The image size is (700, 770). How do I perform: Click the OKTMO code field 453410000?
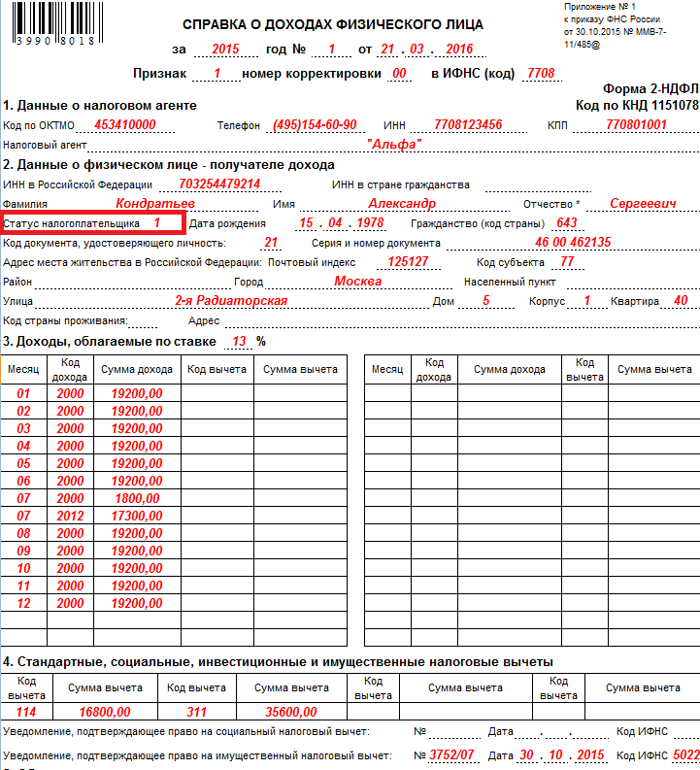pyautogui.click(x=125, y=125)
